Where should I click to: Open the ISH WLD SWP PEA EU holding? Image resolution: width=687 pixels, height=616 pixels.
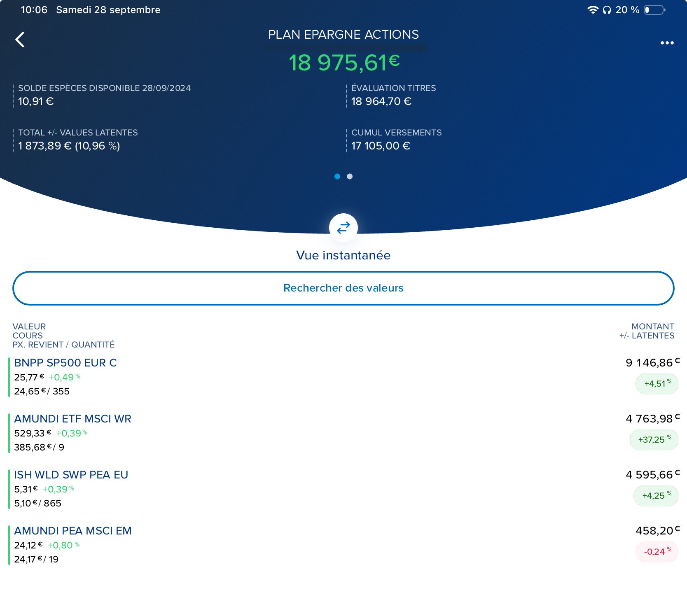71,475
